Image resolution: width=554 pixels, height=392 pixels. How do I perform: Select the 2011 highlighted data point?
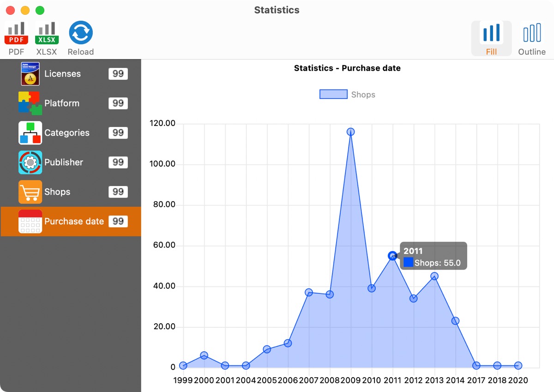coord(392,256)
